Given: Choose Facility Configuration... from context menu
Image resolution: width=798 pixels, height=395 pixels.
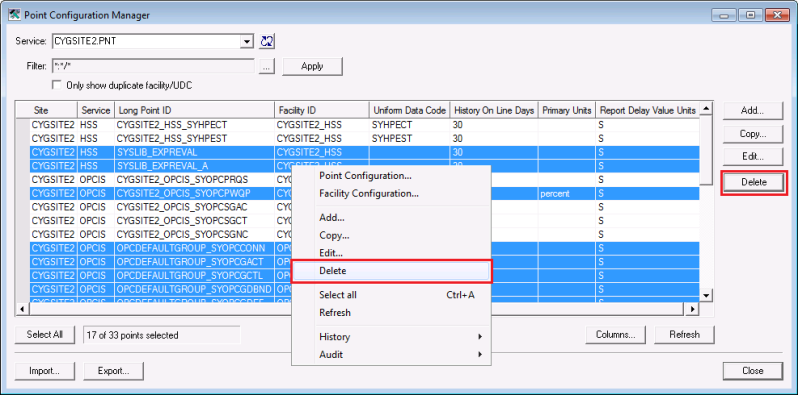Looking at the screenshot, I should pos(391,194).
